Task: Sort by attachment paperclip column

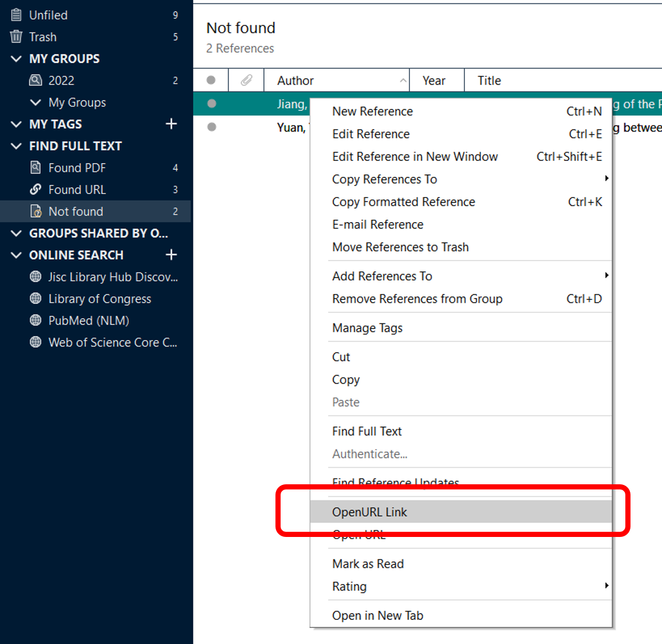Action: (x=247, y=80)
